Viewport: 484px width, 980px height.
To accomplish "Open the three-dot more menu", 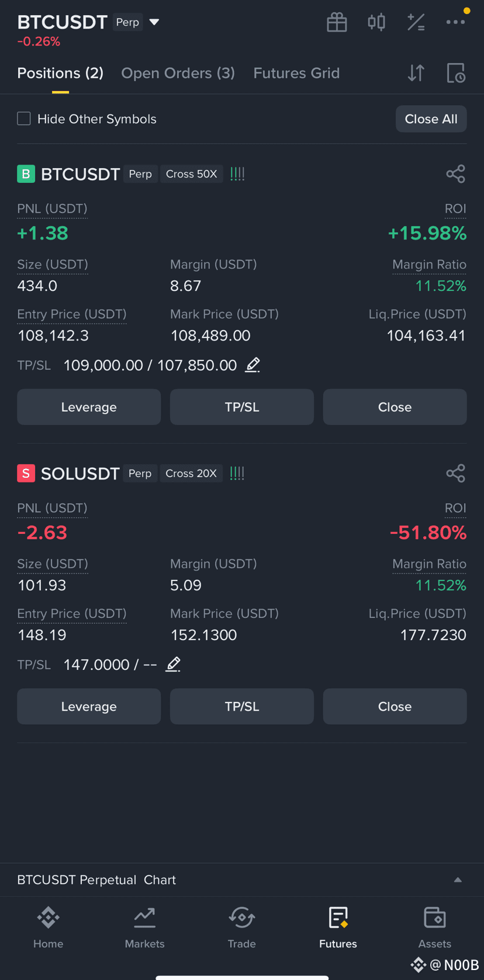I will 455,22.
